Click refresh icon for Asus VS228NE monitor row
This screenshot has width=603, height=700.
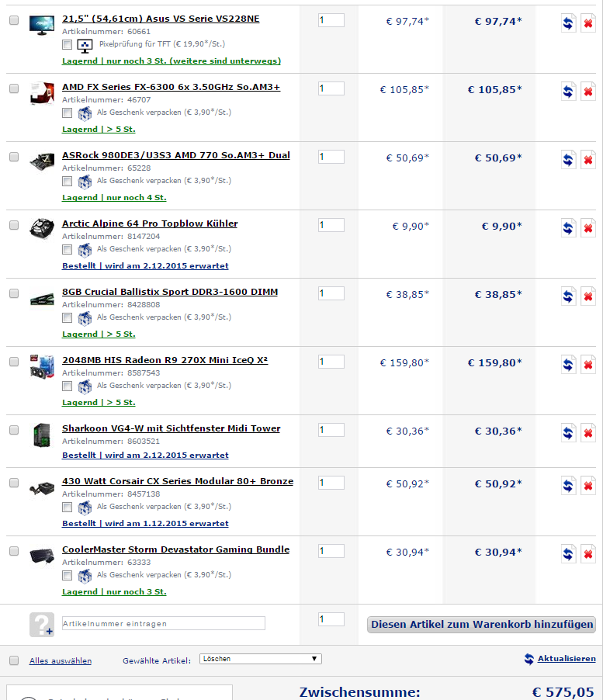click(568, 23)
